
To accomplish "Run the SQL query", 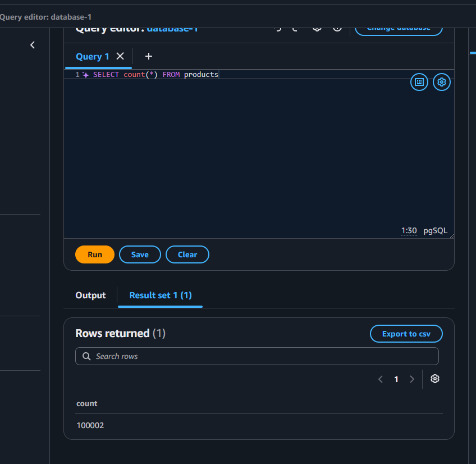I will tap(95, 254).
